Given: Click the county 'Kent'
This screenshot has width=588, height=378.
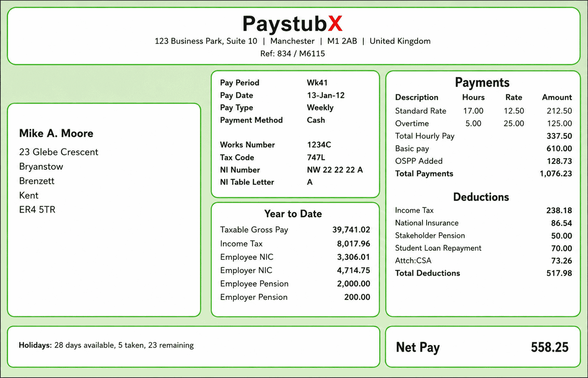Looking at the screenshot, I should (29, 195).
